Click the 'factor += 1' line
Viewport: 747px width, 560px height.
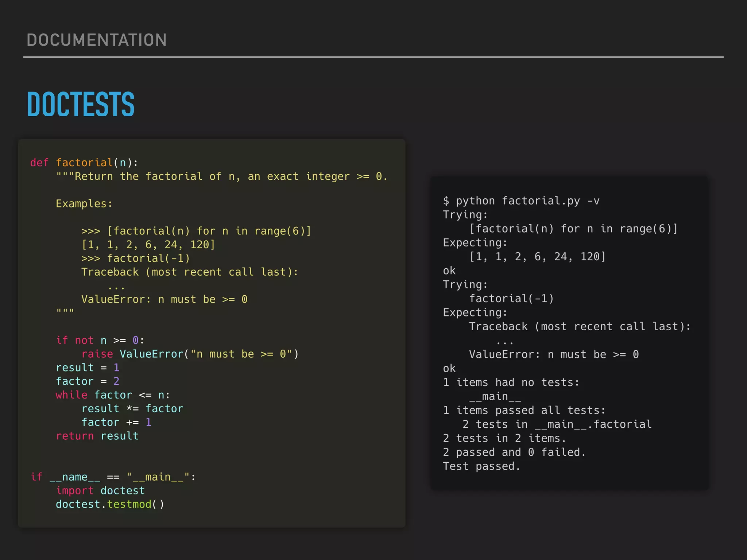116,422
